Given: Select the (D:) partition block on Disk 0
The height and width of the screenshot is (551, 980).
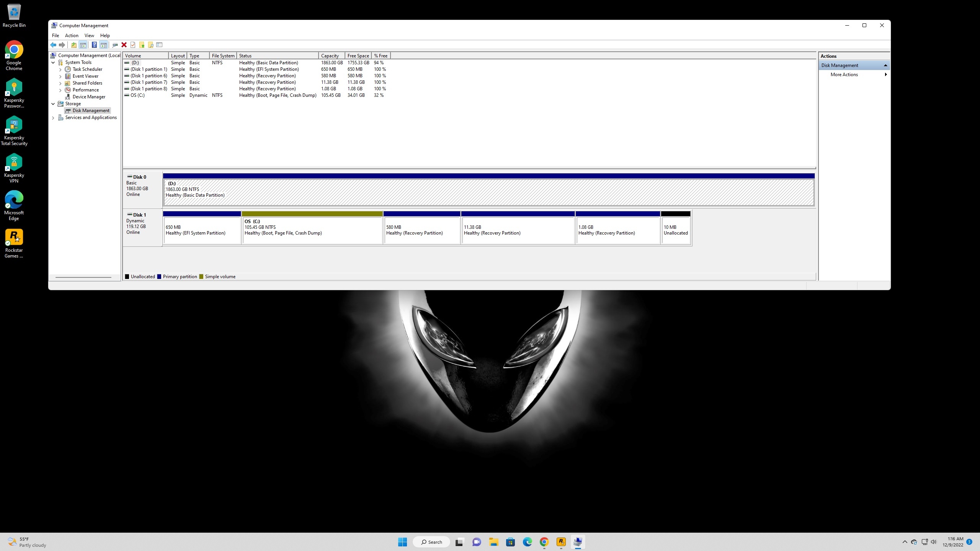Looking at the screenshot, I should pos(489,189).
